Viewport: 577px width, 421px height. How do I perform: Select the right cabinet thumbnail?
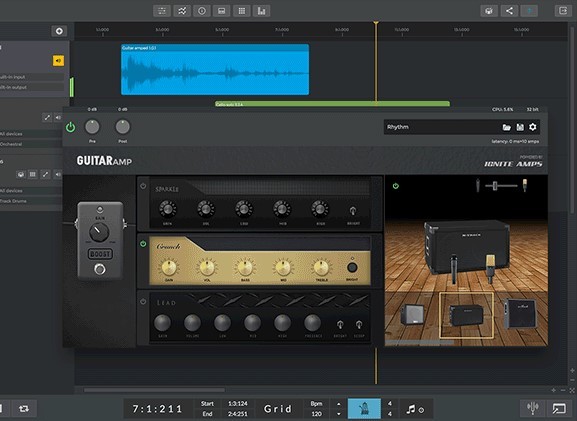(520, 314)
